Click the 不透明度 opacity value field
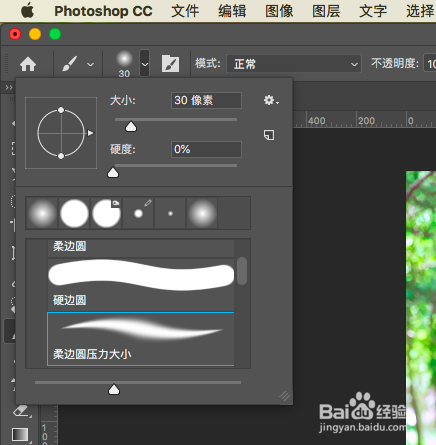Image resolution: width=436 pixels, height=445 pixels. (x=430, y=64)
